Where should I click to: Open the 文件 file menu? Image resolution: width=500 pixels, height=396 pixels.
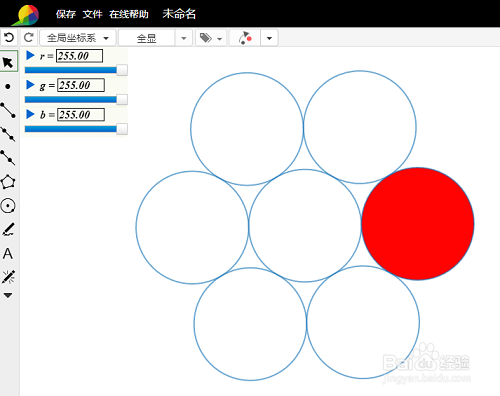92,14
